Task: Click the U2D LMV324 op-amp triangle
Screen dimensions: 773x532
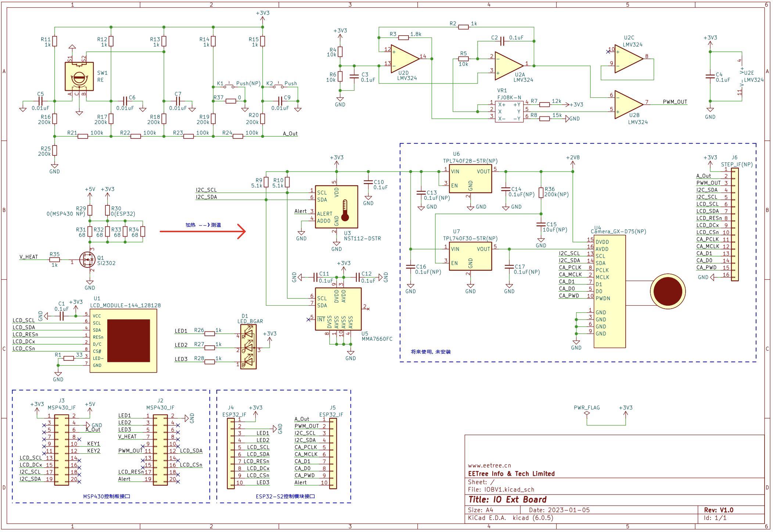Action: [405, 58]
